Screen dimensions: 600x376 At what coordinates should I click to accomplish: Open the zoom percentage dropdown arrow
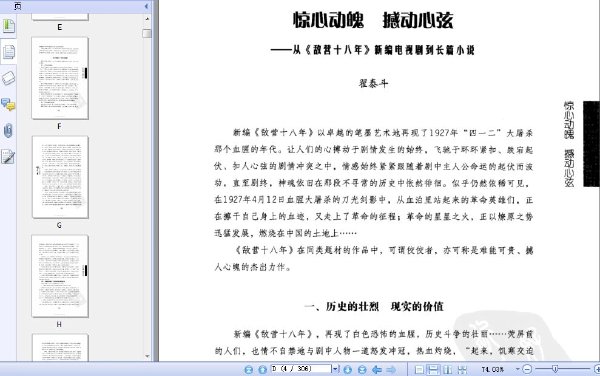[x=517, y=369]
